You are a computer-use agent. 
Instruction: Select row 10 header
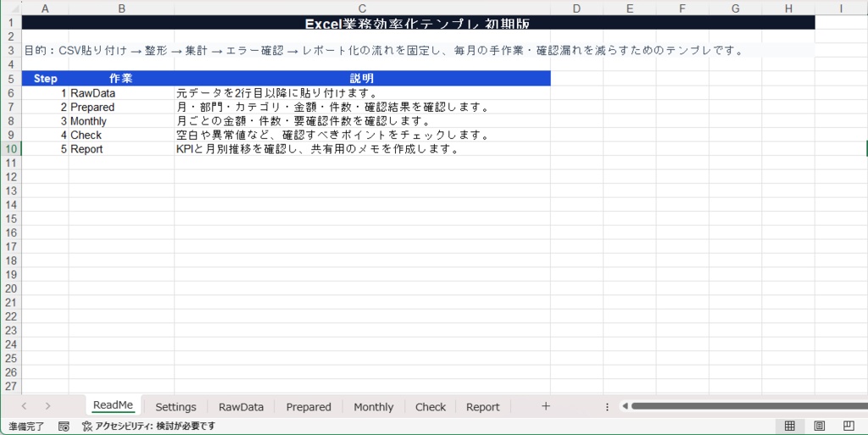[x=10, y=148]
